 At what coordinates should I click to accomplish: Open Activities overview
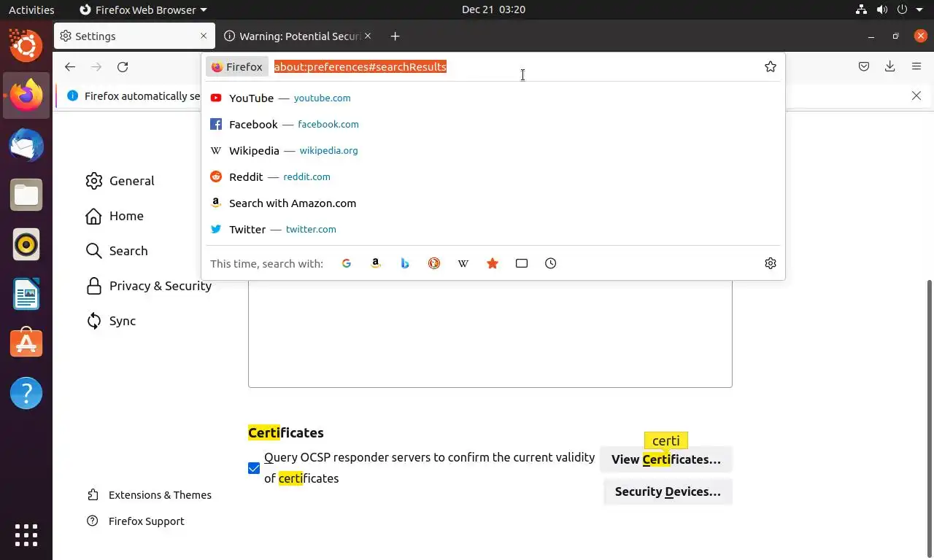coord(31,9)
